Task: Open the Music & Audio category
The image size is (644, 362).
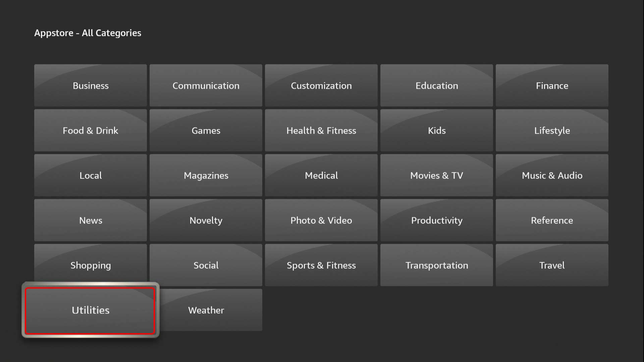Action: [552, 175]
